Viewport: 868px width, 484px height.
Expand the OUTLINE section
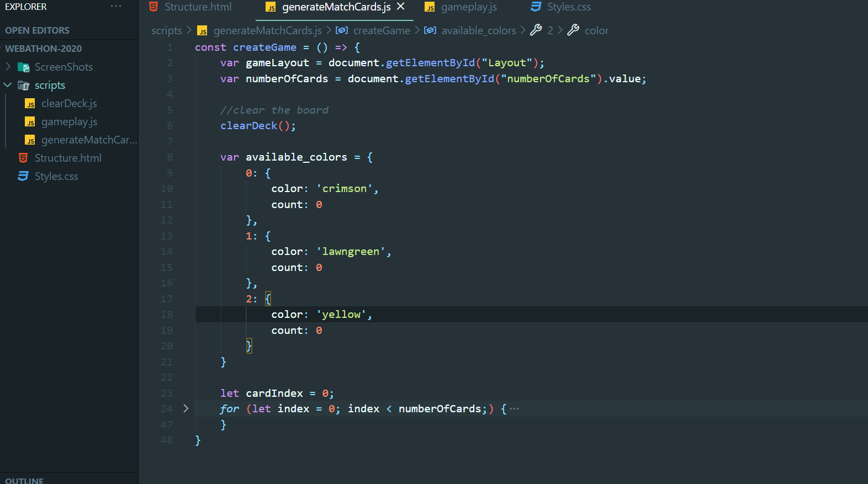(x=24, y=480)
